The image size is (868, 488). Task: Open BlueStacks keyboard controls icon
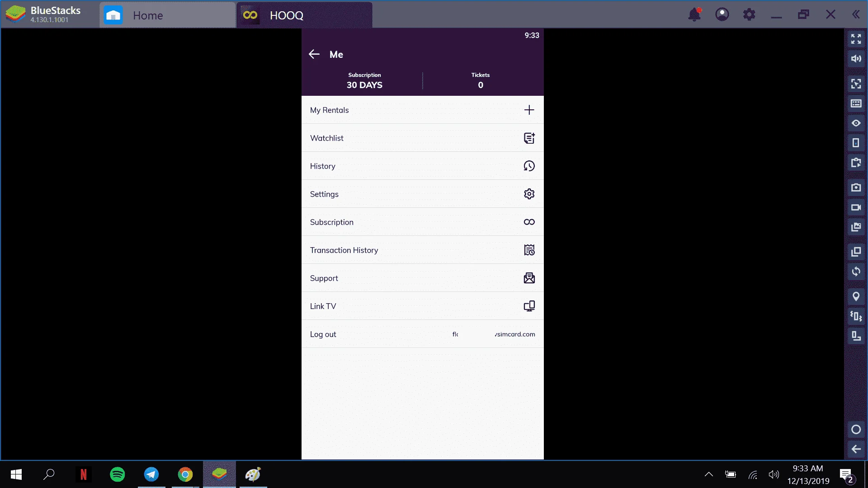[856, 103]
